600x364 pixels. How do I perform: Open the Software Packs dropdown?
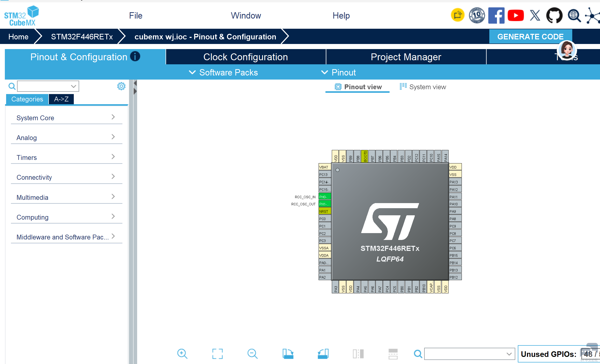click(223, 72)
